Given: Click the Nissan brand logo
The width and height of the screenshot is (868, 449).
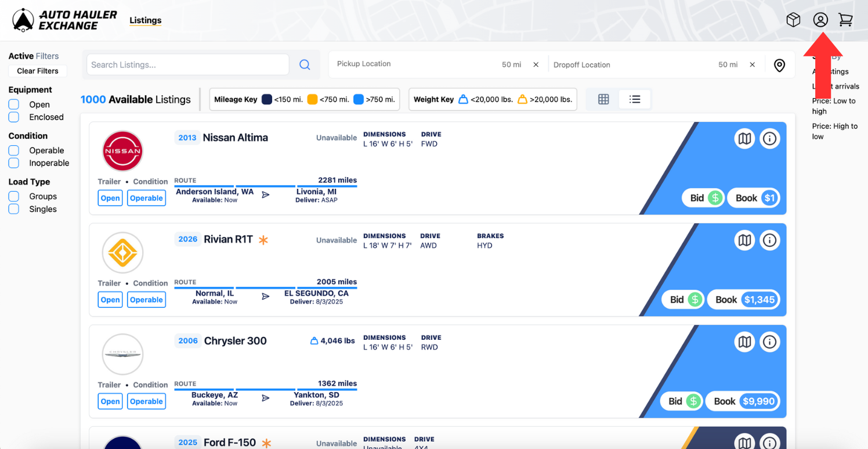Looking at the screenshot, I should click(x=122, y=151).
